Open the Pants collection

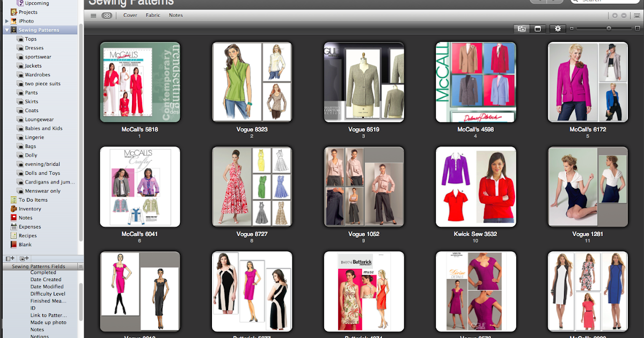[x=31, y=93]
